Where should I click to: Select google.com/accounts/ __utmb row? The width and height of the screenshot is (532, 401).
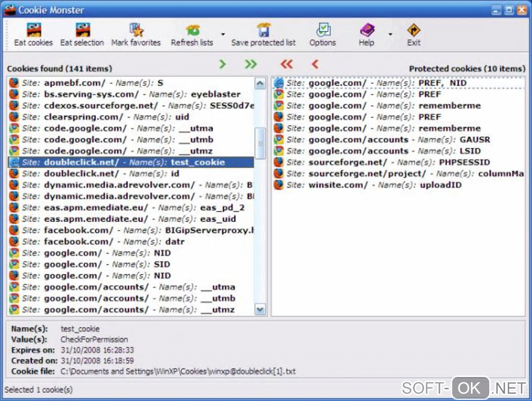(x=131, y=298)
